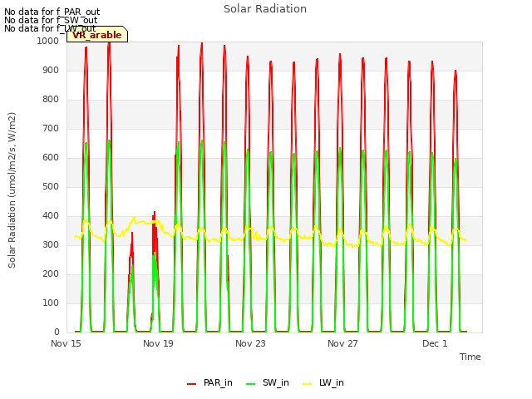
Task: Click the 200 y-axis tick label
Action: pos(51,273)
